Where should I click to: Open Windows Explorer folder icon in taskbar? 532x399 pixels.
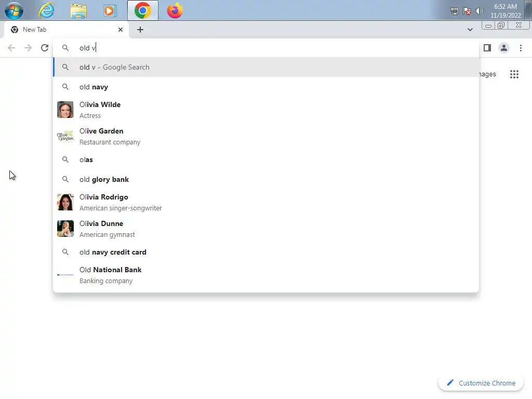point(78,11)
